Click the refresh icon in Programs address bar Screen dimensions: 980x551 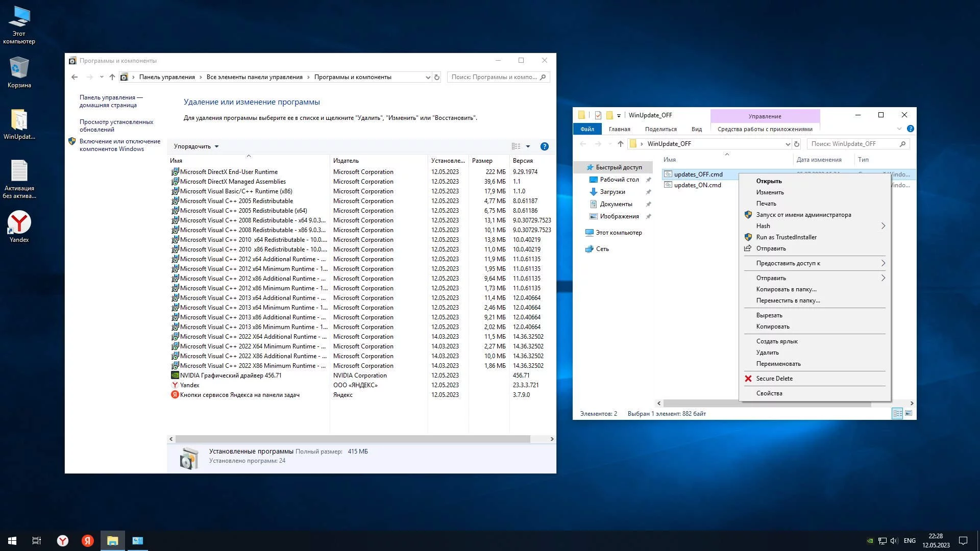pos(436,78)
